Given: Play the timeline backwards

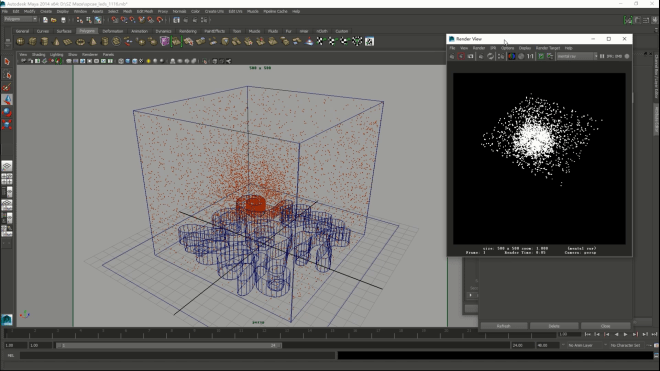Looking at the screenshot, I should pyautogui.click(x=616, y=334).
